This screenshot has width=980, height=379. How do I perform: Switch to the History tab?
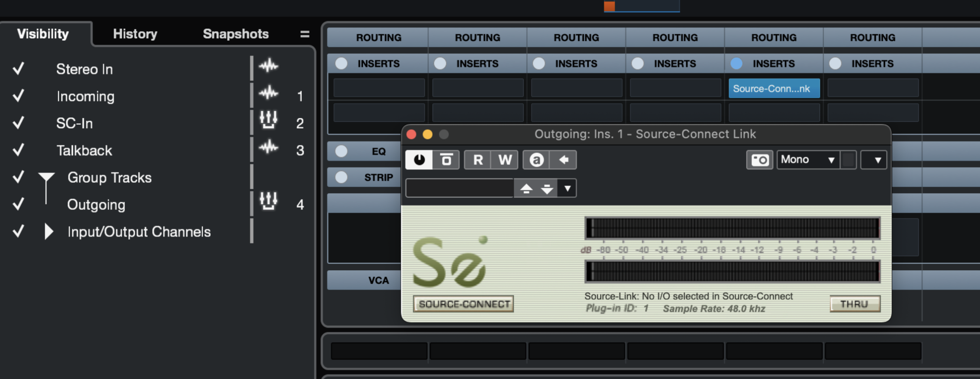coord(135,34)
